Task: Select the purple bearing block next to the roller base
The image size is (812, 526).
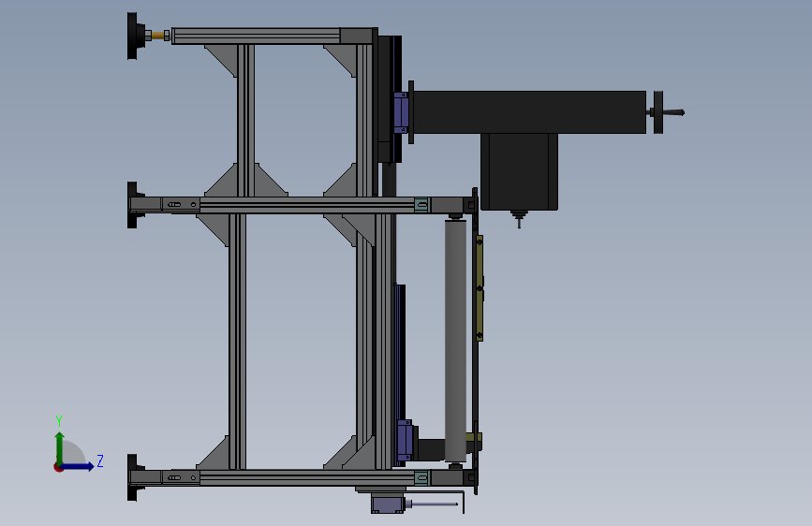Action: pos(404,440)
